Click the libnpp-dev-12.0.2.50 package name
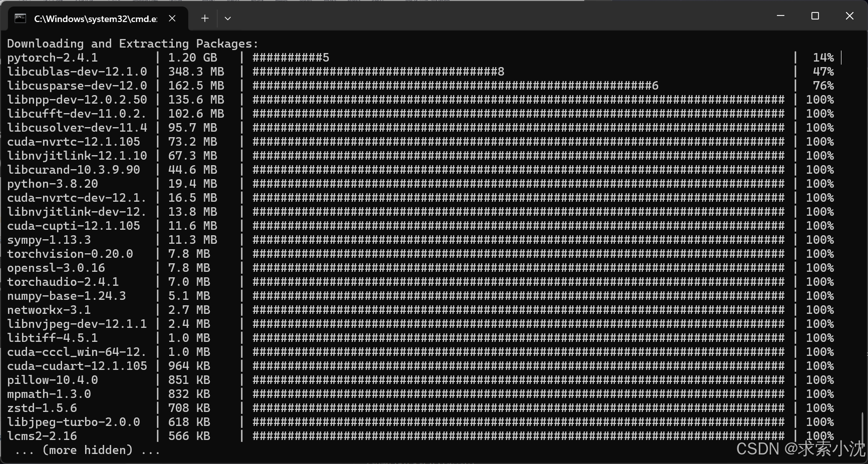 coord(77,100)
